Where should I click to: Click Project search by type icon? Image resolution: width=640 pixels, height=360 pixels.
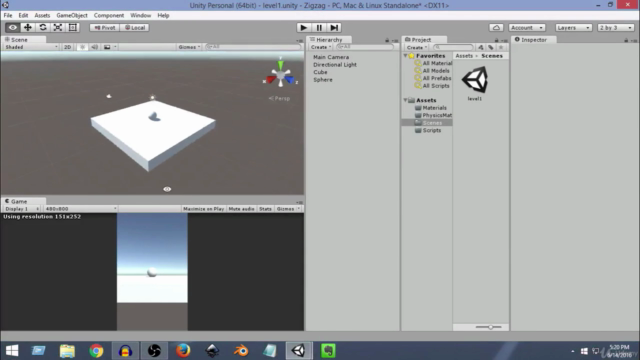(481, 47)
